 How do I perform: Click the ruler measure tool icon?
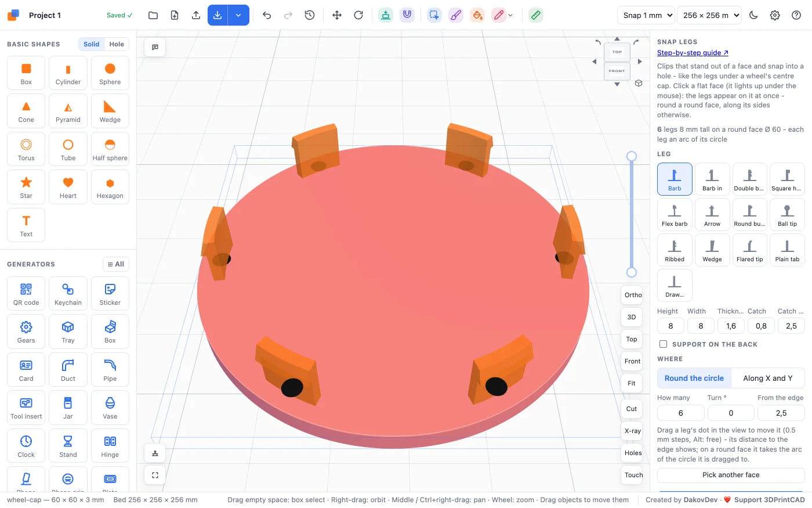[536, 15]
